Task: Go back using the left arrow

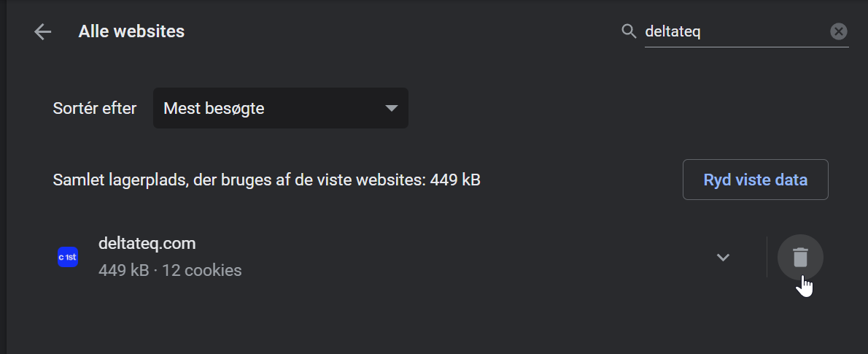Action: point(42,31)
